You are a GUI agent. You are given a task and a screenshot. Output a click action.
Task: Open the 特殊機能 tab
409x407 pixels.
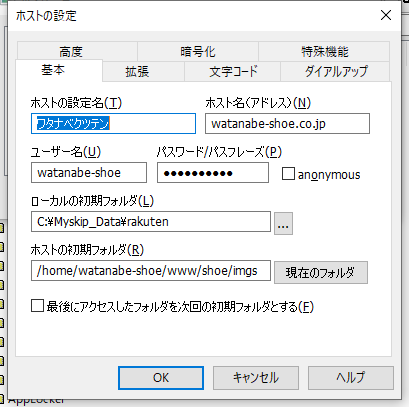[324, 51]
